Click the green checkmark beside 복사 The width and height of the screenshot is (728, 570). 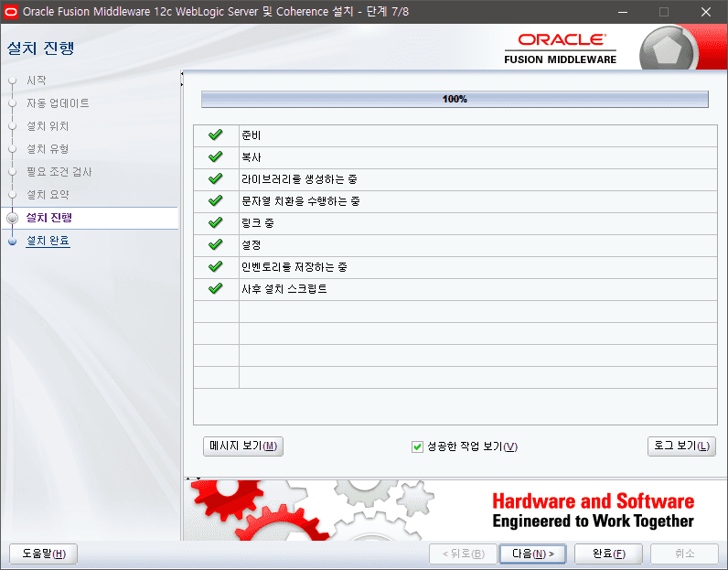tap(216, 157)
